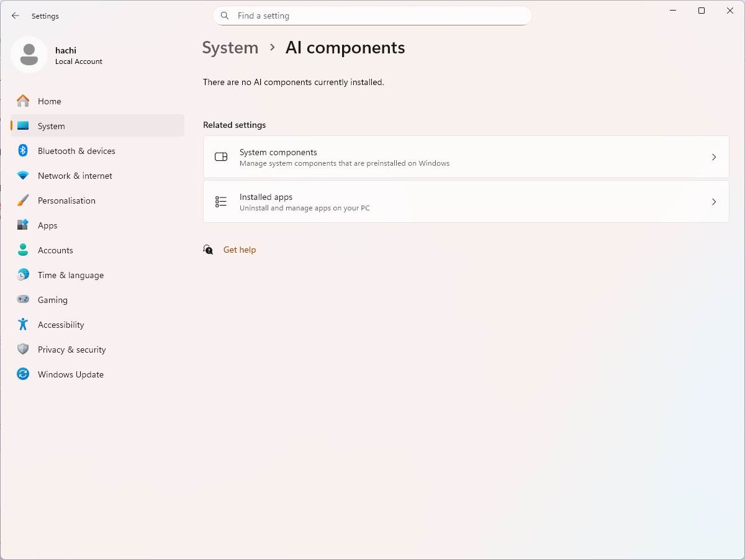Screen dimensions: 745x560
Task: Minimize the Settings window
Action: coord(673,11)
